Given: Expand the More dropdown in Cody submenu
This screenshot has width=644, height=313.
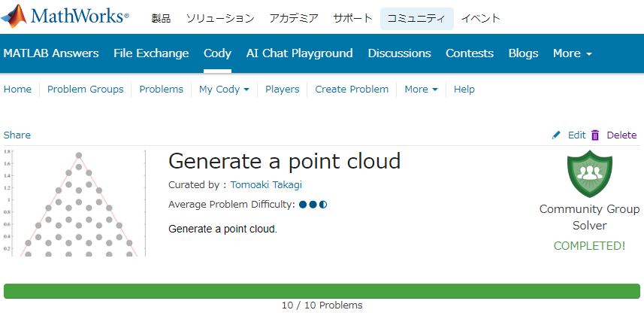Looking at the screenshot, I should [421, 90].
